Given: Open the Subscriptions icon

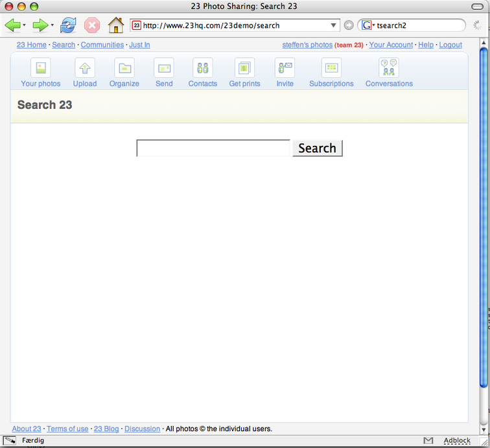Looking at the screenshot, I should click(332, 67).
